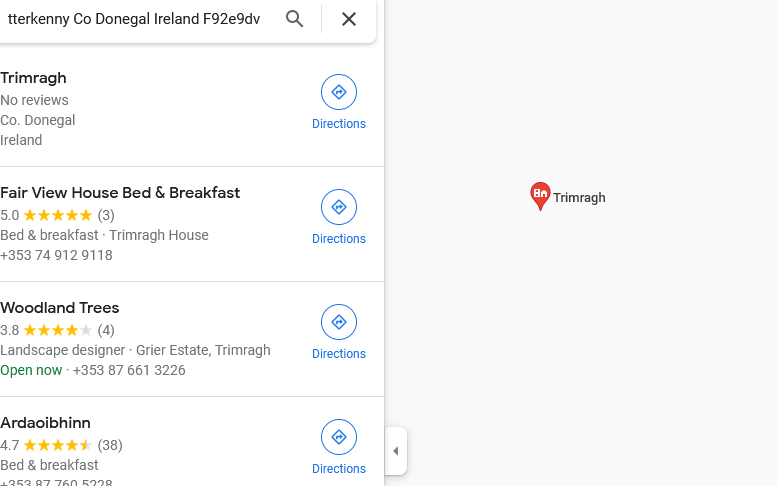
Task: Click the search magnifier icon
Action: (x=294, y=19)
